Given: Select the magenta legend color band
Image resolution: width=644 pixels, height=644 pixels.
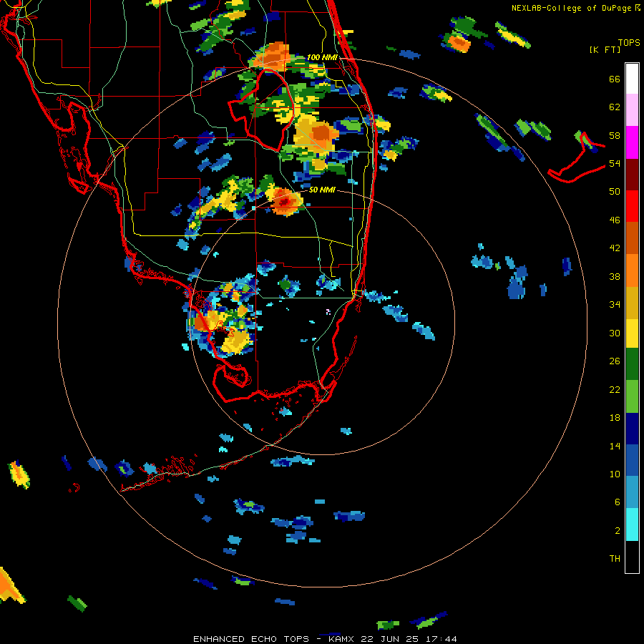Looking at the screenshot, I should click(x=632, y=142).
